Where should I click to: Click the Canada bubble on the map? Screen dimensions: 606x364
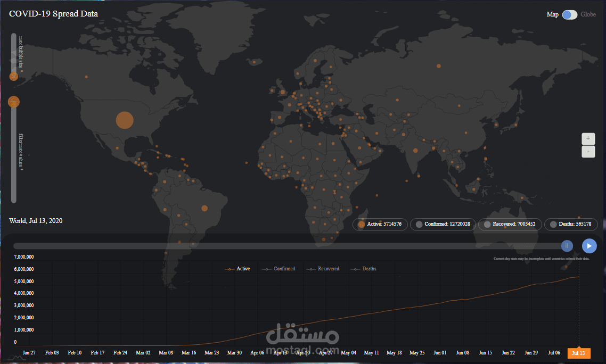pyautogui.click(x=86, y=77)
